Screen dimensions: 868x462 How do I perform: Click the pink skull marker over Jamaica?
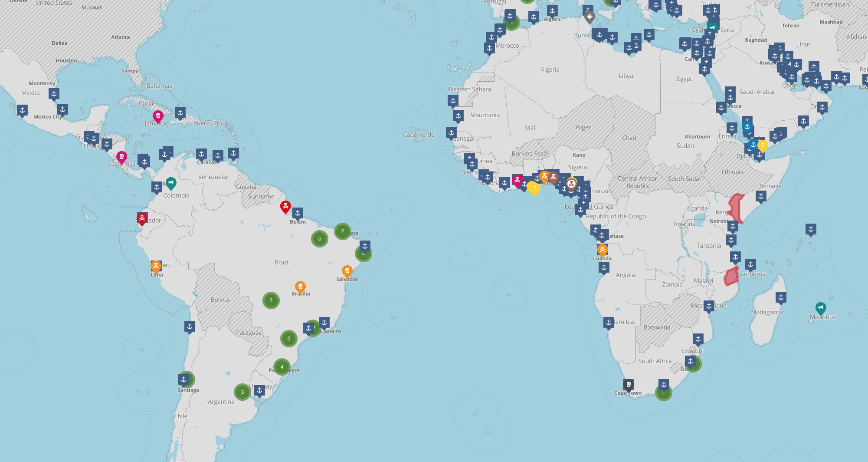(159, 116)
